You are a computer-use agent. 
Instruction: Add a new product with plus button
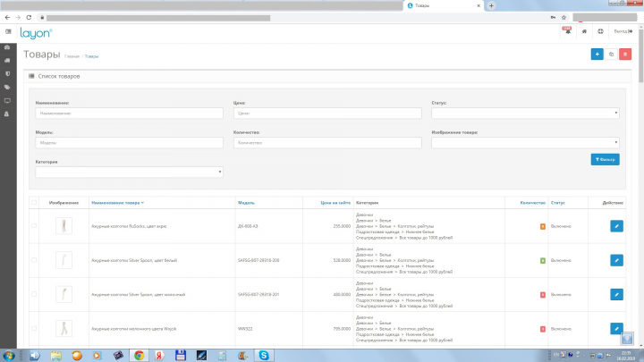pyautogui.click(x=597, y=55)
